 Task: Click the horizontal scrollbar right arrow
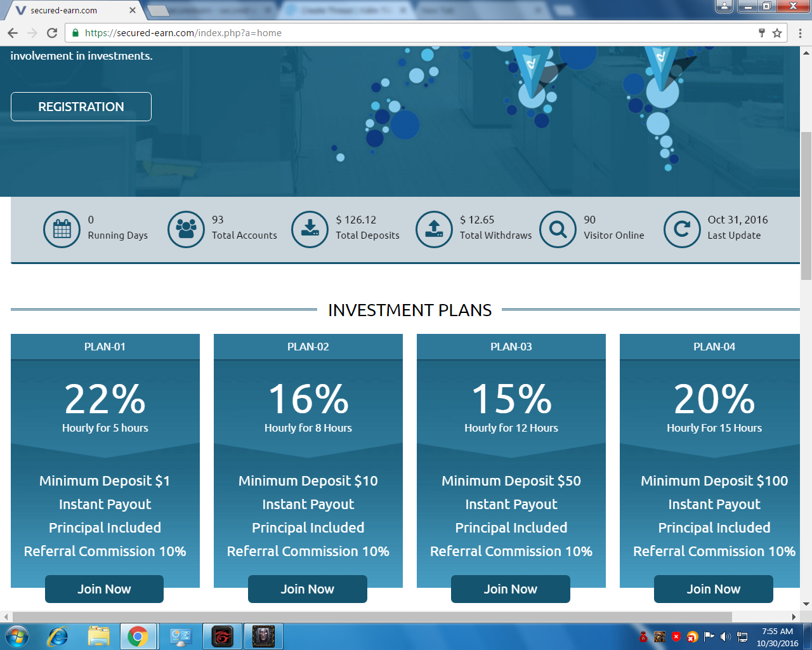[794, 617]
